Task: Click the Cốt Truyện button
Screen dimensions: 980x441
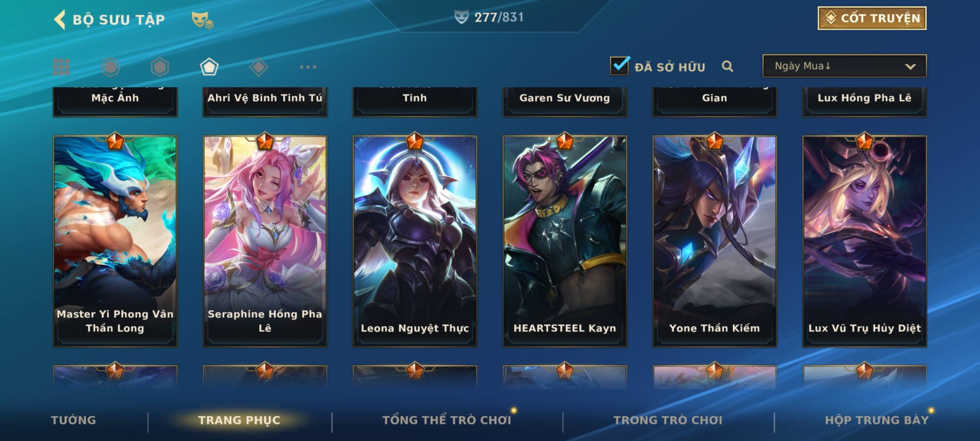Action: click(x=872, y=18)
